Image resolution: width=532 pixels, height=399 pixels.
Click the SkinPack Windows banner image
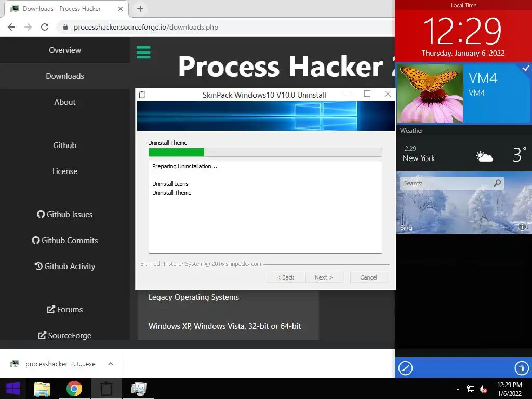[x=265, y=116]
